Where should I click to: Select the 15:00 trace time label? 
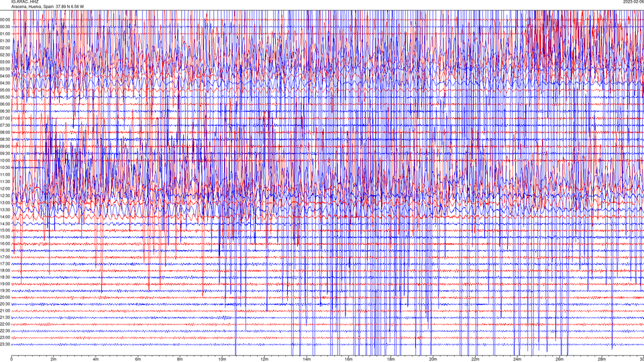[x=5, y=230]
